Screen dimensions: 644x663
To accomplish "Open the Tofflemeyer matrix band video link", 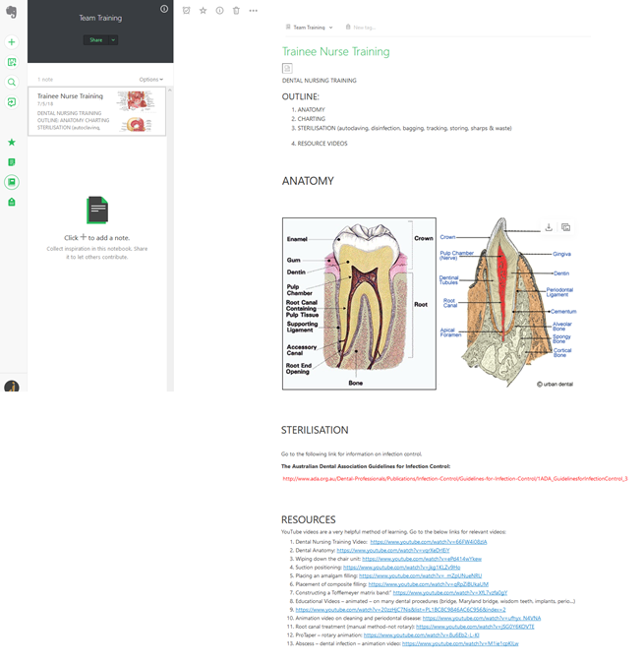I will tap(450, 592).
